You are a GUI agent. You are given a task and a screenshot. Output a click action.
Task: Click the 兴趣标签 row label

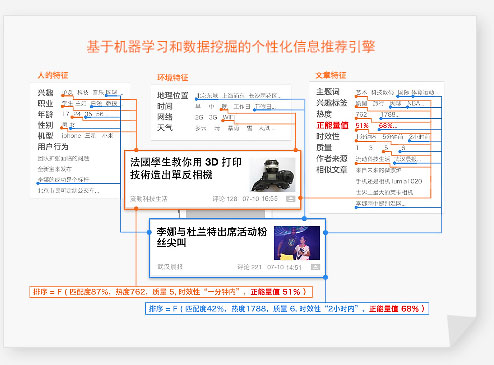(332, 103)
